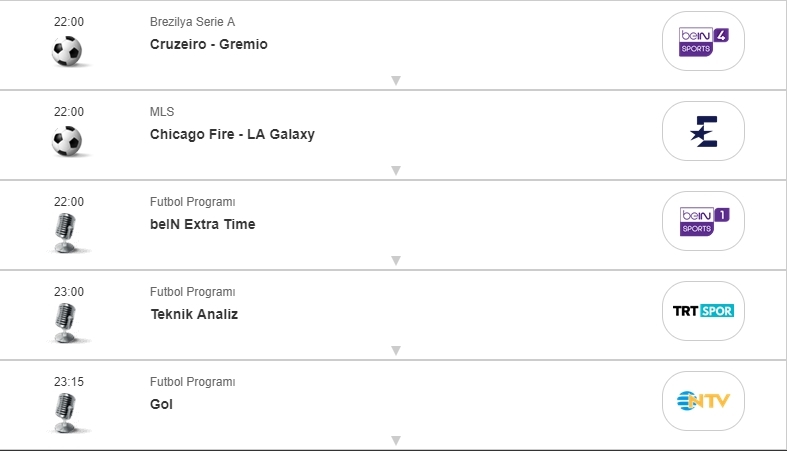
Task: Expand the Teknik Analiz row arrow
Action: (396, 350)
